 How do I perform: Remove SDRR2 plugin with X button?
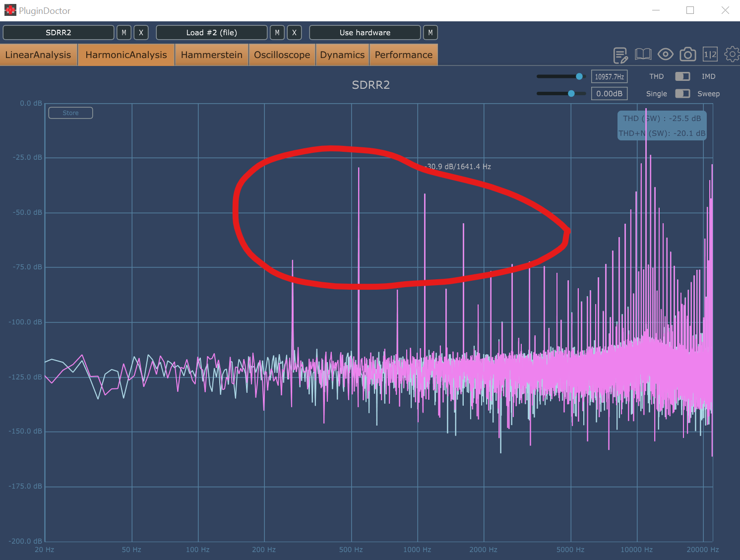[141, 33]
